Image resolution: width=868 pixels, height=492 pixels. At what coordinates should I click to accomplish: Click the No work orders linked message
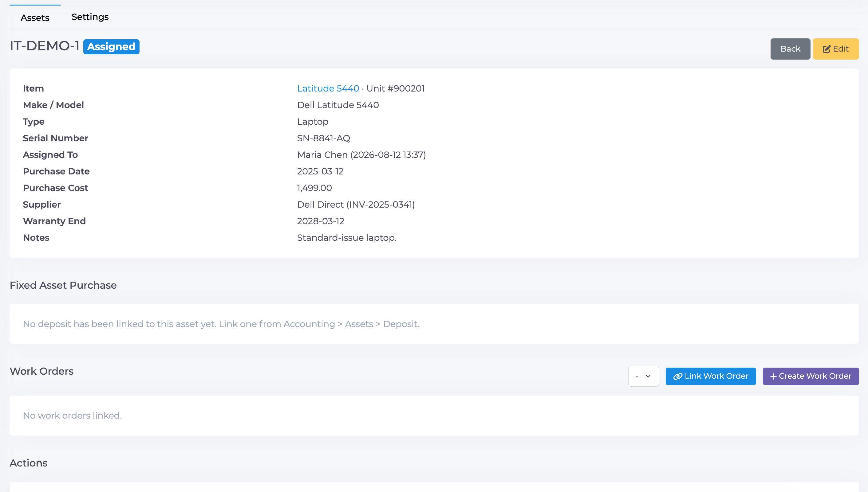click(72, 415)
